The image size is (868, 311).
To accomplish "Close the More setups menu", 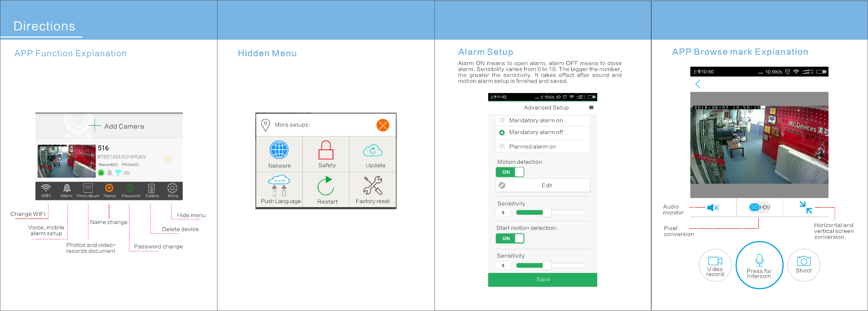I will pyautogui.click(x=383, y=125).
